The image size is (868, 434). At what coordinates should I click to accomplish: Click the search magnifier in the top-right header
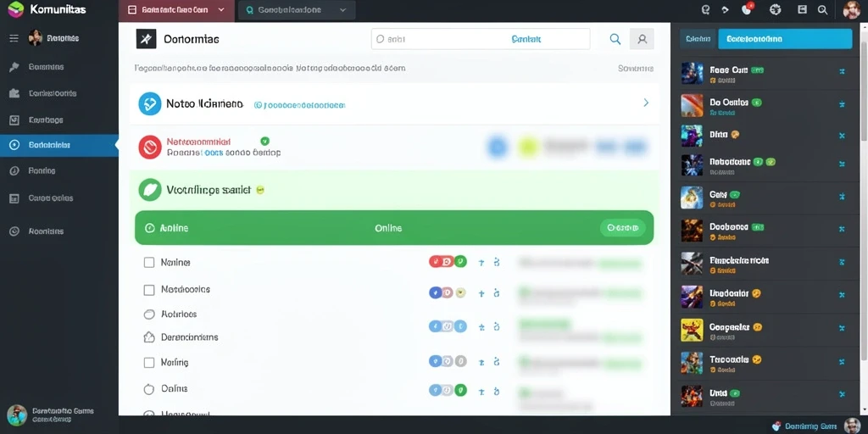(x=822, y=9)
